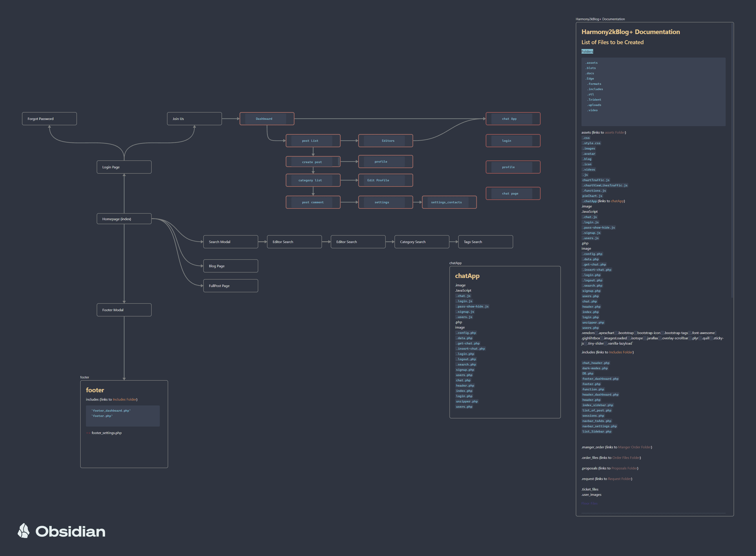Open chatApp link in documentation card
This screenshot has width=756, height=556.
(x=617, y=201)
